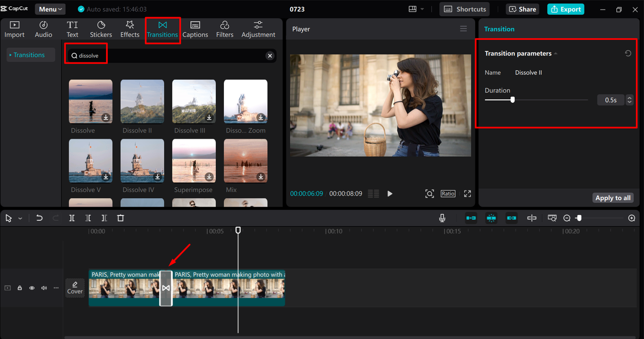
Task: Open the Stickers tab
Action: [101, 29]
